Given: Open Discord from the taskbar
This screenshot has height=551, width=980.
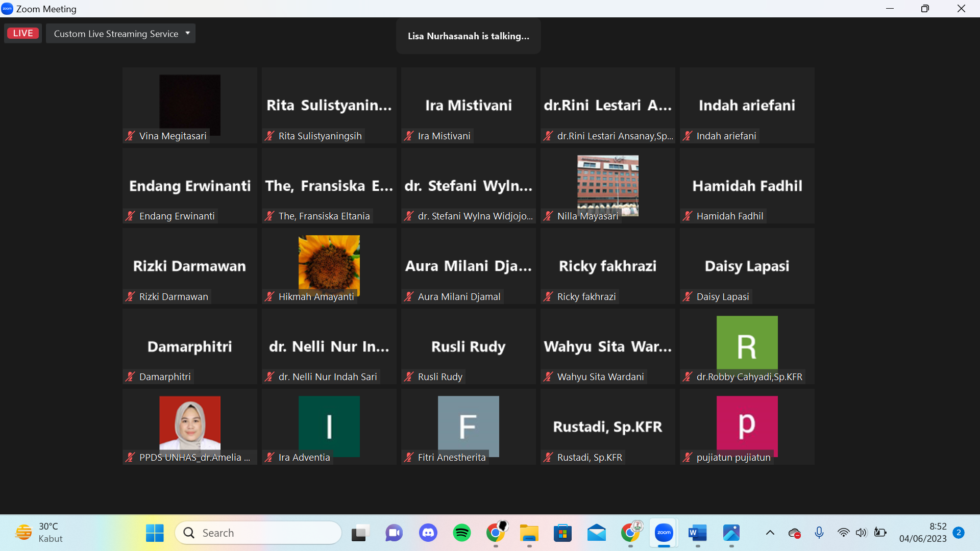Looking at the screenshot, I should coord(428,533).
